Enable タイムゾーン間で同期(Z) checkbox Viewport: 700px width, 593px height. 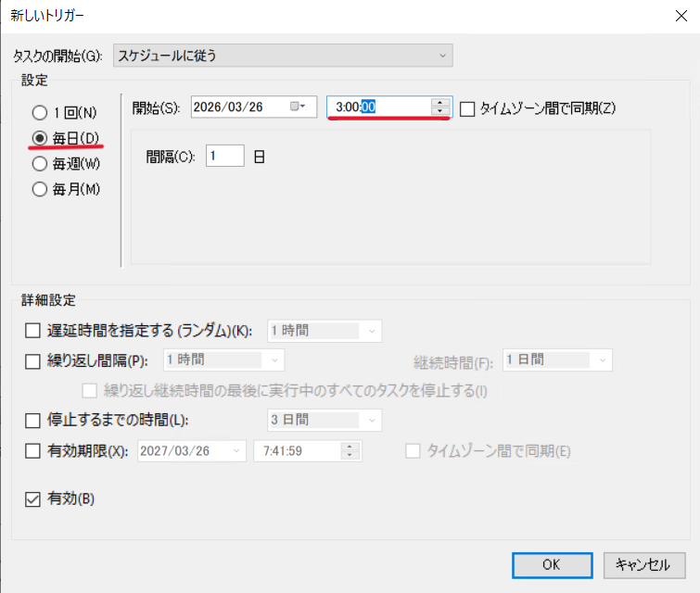pyautogui.click(x=467, y=108)
